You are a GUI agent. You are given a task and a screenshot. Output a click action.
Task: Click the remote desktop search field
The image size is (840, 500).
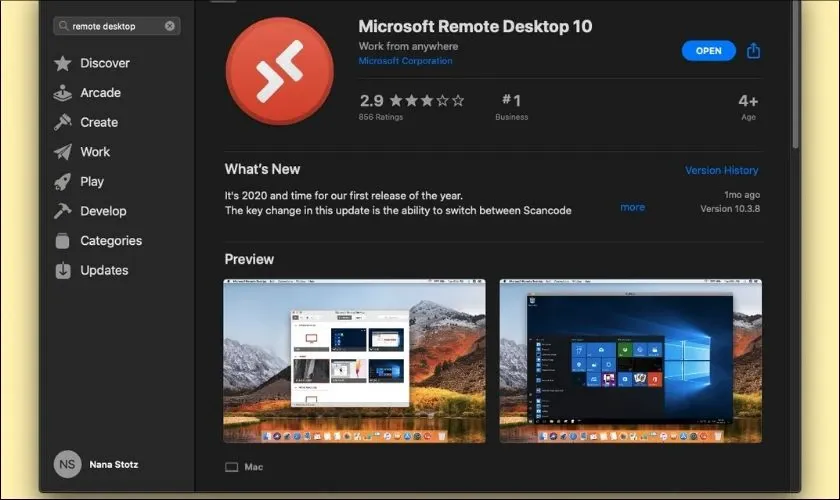(x=117, y=26)
